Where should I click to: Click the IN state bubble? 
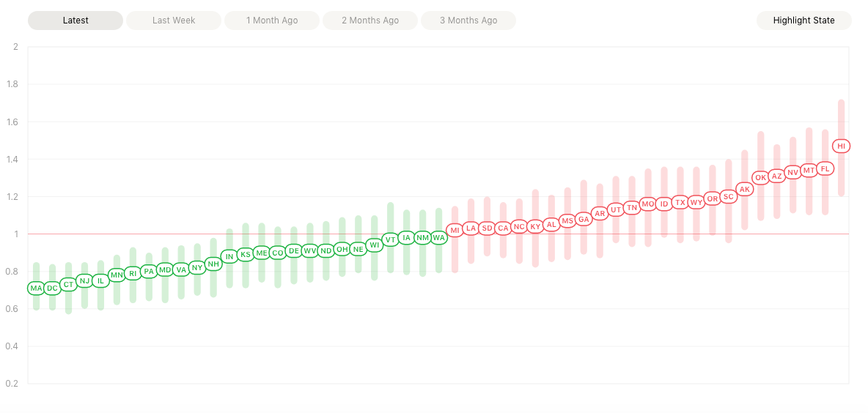point(229,256)
